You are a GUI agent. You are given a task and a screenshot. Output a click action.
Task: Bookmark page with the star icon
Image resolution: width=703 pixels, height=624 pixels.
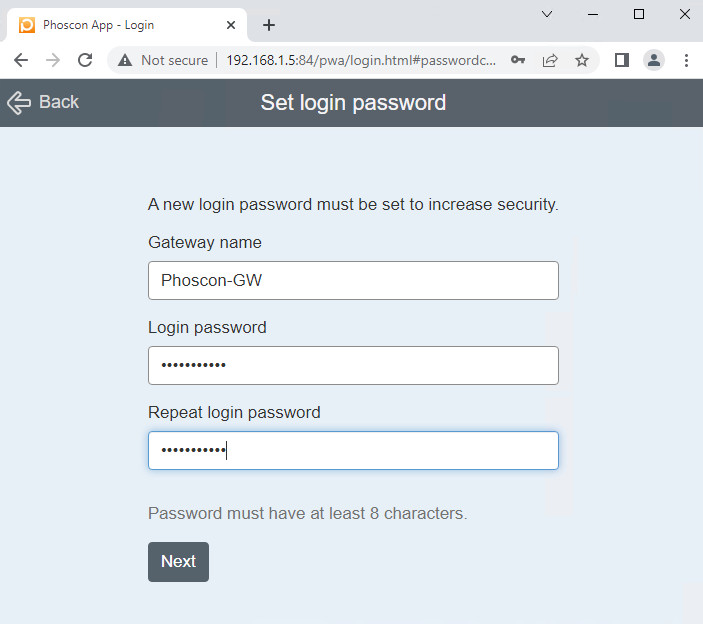(x=582, y=60)
